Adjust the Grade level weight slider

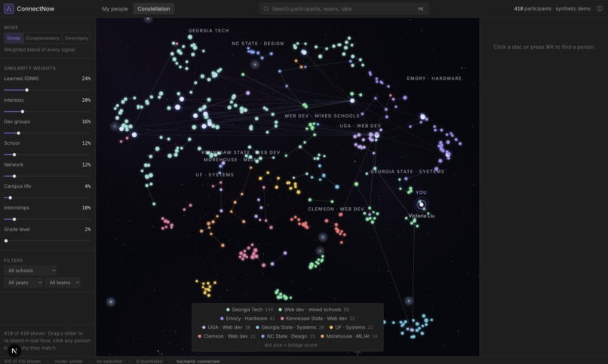point(48,241)
